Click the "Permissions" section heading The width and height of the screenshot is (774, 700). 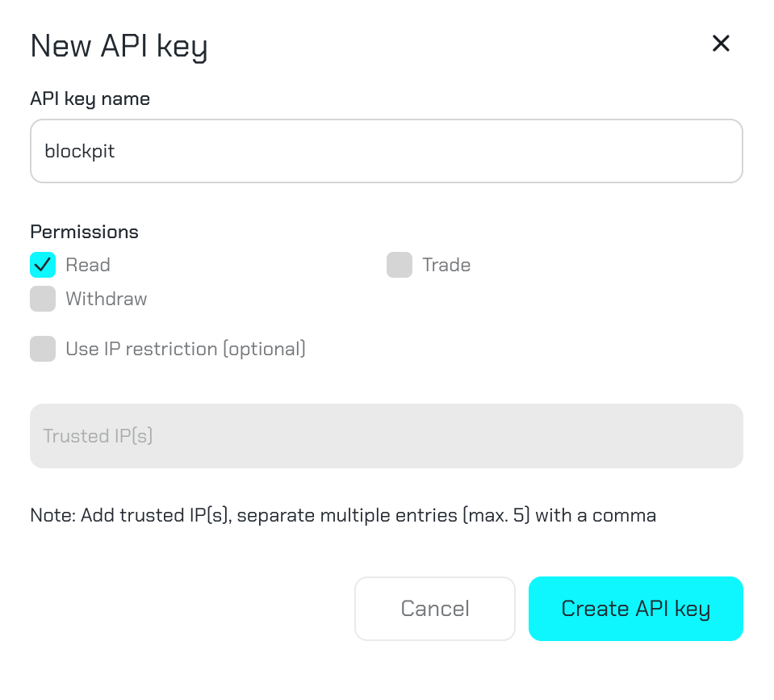[84, 232]
